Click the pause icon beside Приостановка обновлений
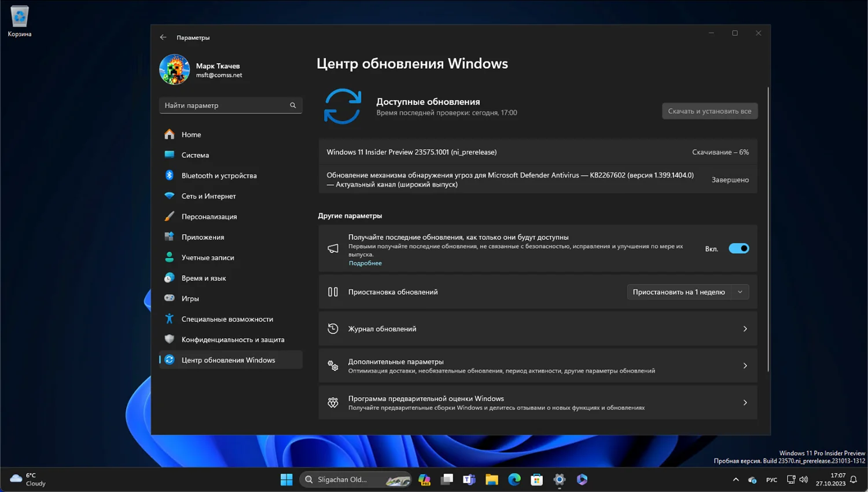 tap(333, 292)
